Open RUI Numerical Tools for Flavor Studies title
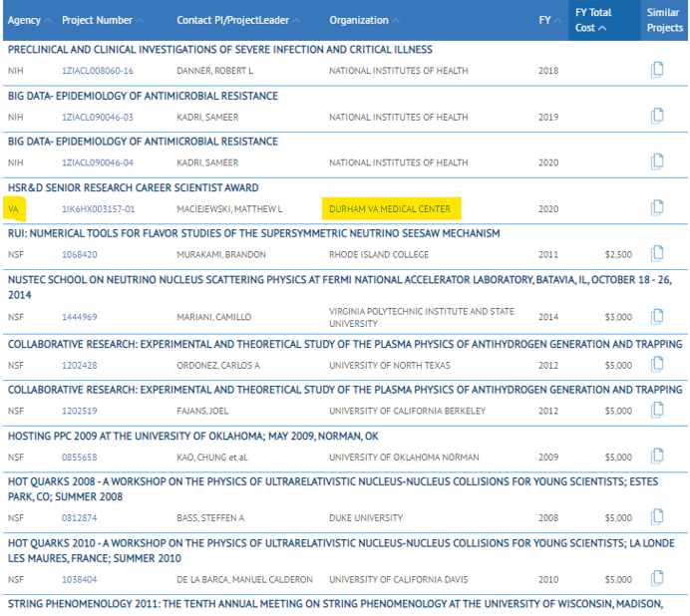This screenshot has width=690, height=616. [254, 233]
